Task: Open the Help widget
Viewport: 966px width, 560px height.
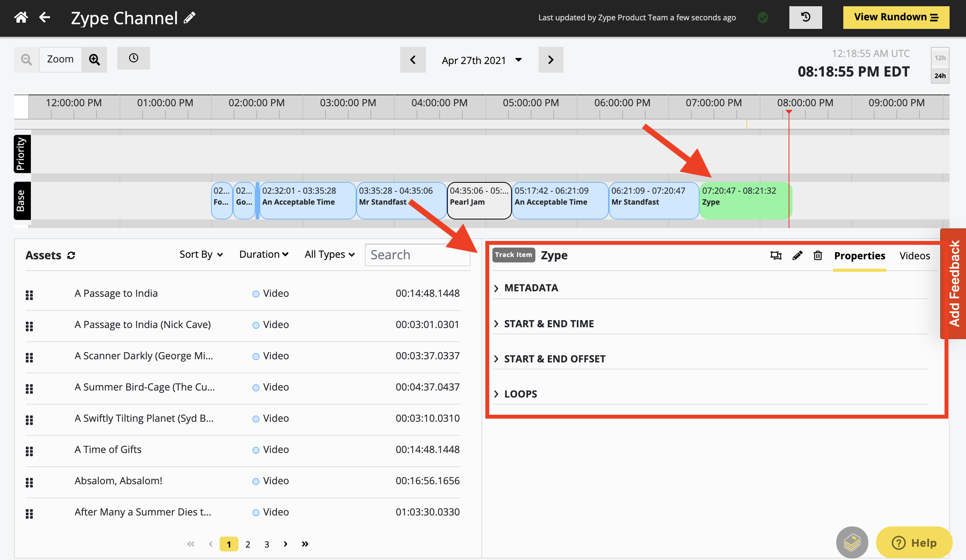Action: point(914,542)
